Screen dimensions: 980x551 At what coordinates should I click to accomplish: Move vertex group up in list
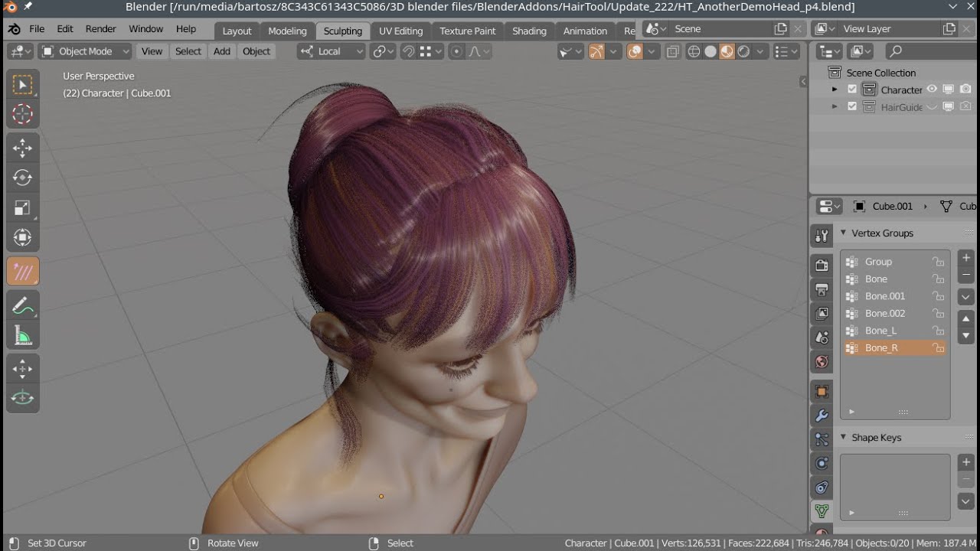pos(966,318)
